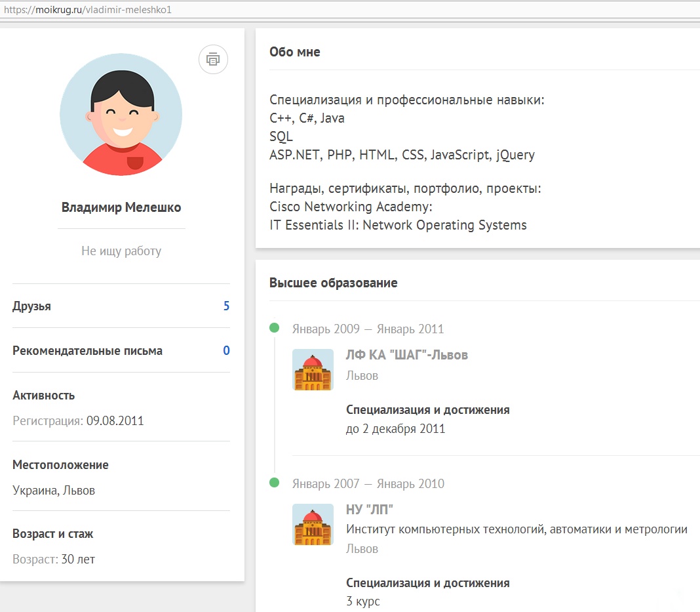Click the Институт компьютерных технологий faculty line

click(x=516, y=529)
